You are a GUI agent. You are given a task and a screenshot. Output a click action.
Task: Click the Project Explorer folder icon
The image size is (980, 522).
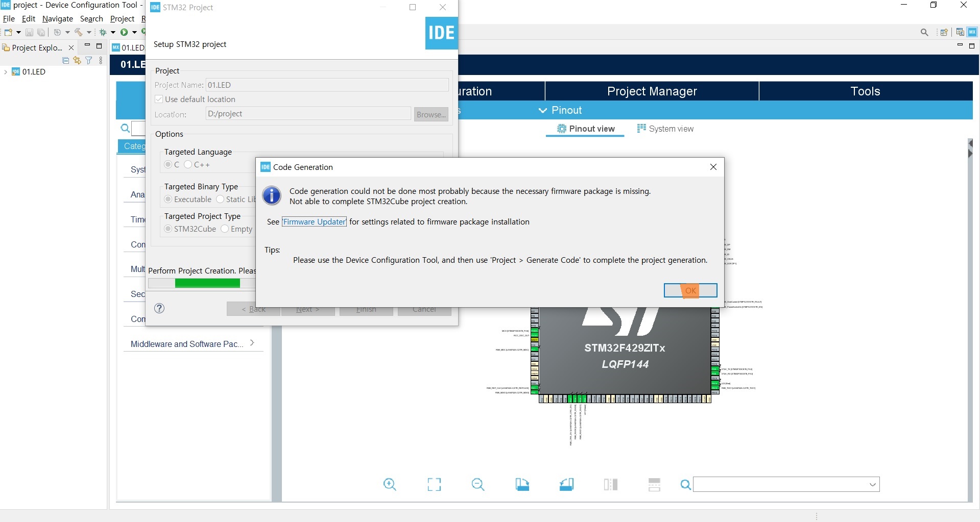tap(6, 47)
